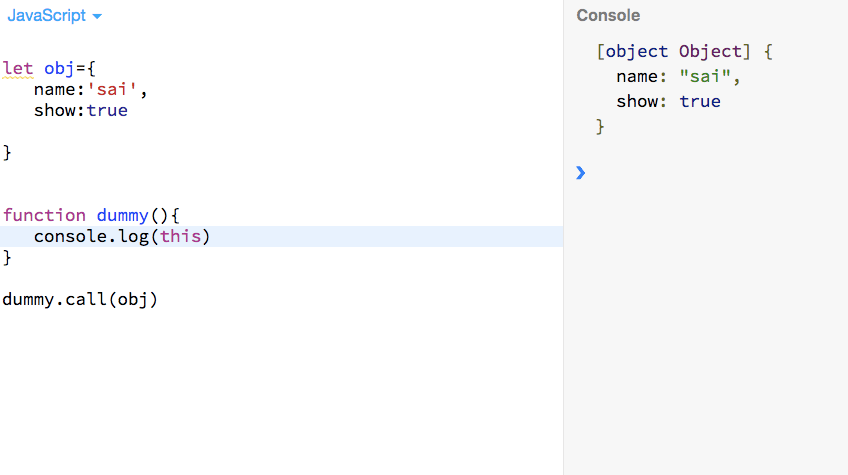Click the 'function dummy(){' code line

coord(91,215)
